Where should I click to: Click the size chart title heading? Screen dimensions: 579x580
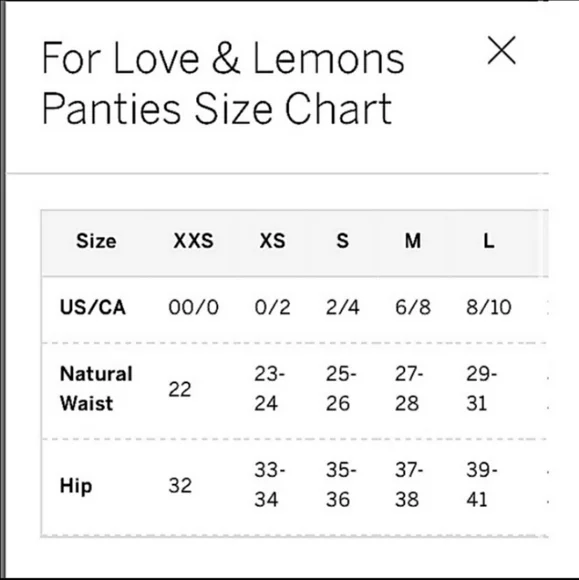coord(223,83)
